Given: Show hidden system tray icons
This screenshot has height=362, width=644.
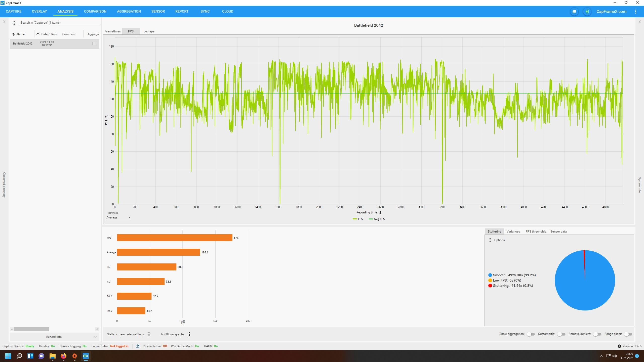Looking at the screenshot, I should 601,356.
